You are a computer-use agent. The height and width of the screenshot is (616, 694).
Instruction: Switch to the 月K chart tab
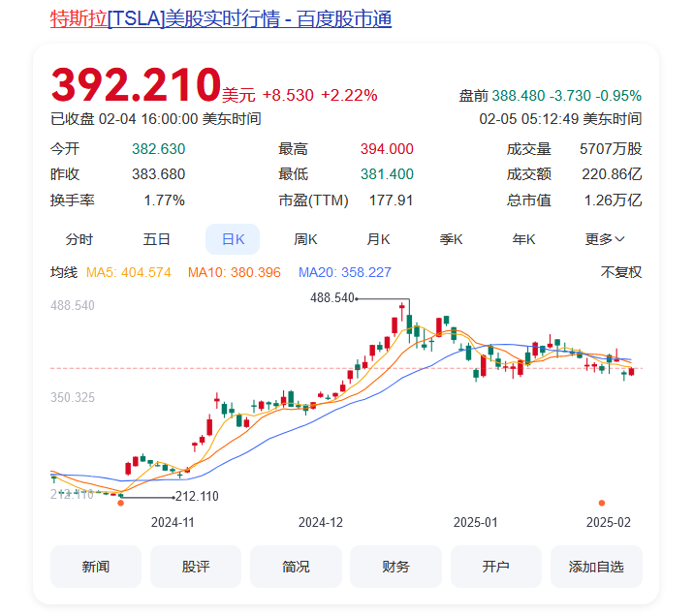[x=378, y=239]
